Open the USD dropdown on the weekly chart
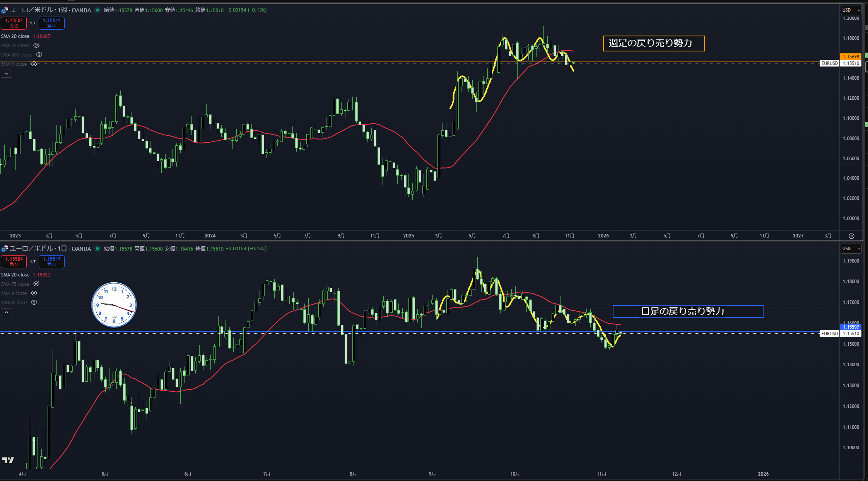The width and height of the screenshot is (868, 481). 851,10
